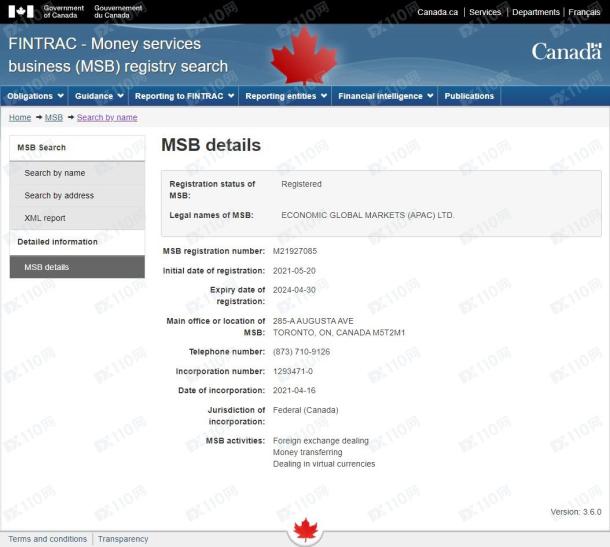Click the Canada wordmark logo
The width and height of the screenshot is (610, 547).
566,52
